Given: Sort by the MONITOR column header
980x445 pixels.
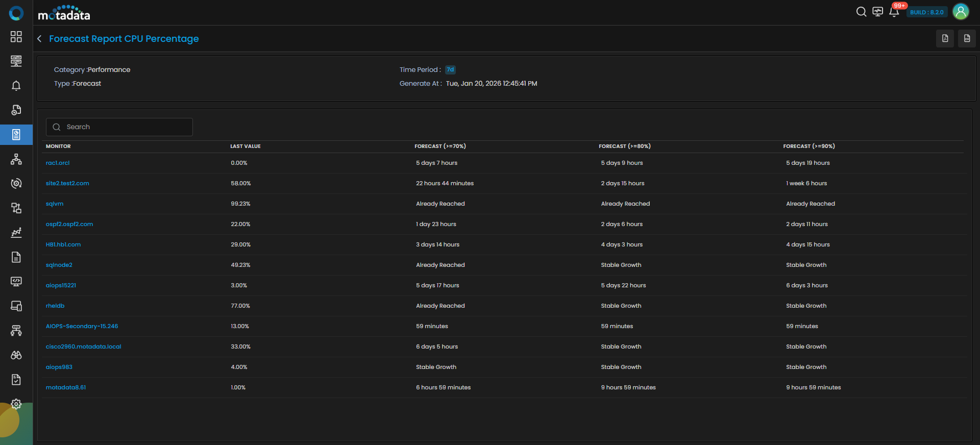Looking at the screenshot, I should coord(58,146).
